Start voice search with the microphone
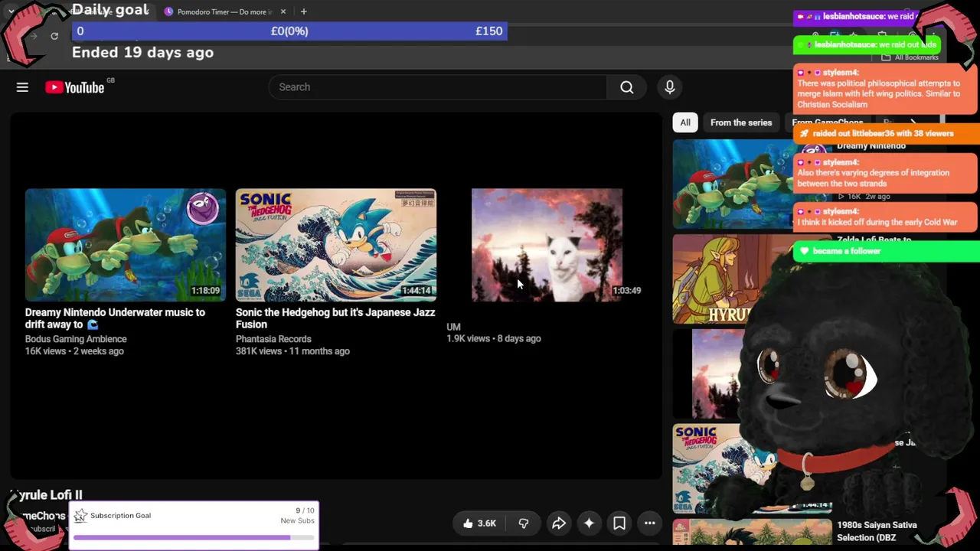The width and height of the screenshot is (980, 551). (x=670, y=87)
